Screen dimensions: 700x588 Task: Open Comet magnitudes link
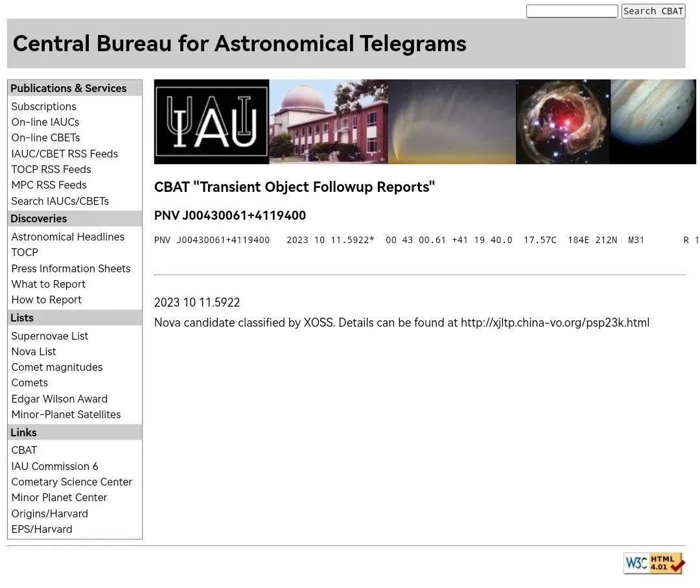[x=57, y=368]
